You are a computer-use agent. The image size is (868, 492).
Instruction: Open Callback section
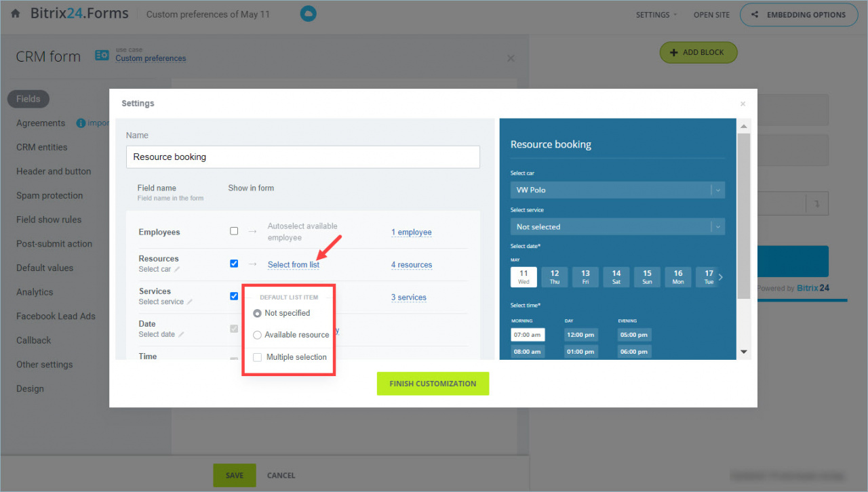click(34, 340)
